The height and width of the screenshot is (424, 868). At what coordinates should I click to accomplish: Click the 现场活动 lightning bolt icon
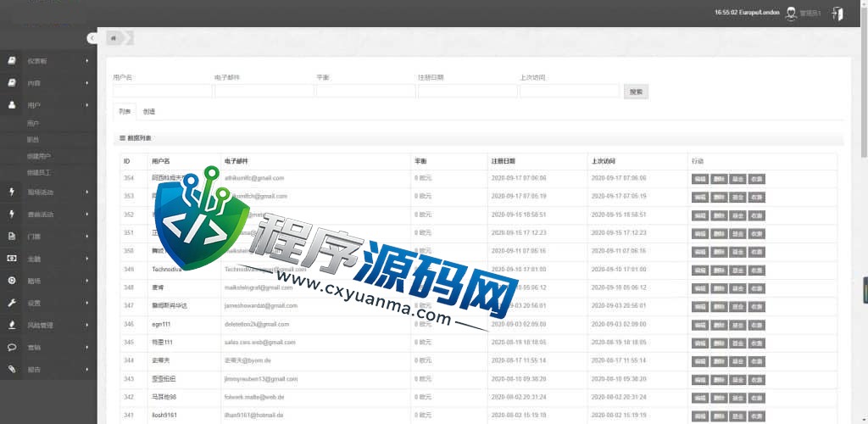click(12, 192)
